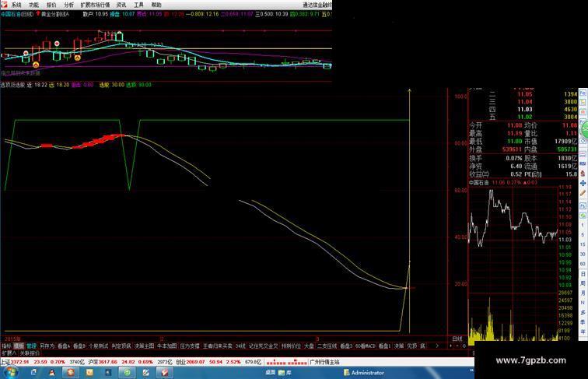Image resolution: width=588 pixels, height=379 pixels.
Task: Click the red arrow beside 黄金分割线A
Action: pos(38,14)
